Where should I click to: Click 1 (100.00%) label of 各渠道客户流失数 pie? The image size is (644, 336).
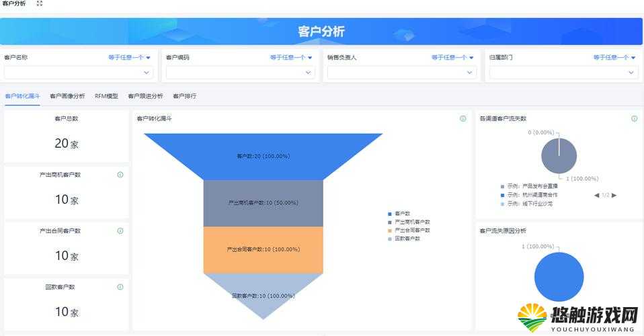tap(582, 179)
